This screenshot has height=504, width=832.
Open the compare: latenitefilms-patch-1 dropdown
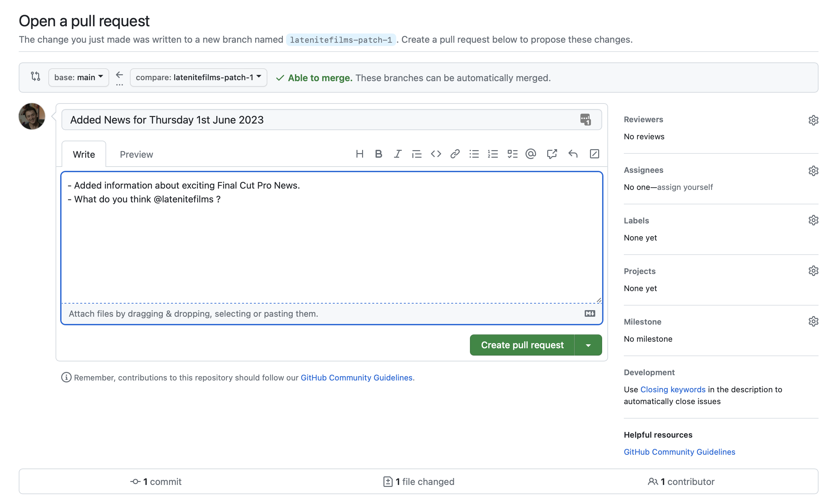pyautogui.click(x=198, y=78)
